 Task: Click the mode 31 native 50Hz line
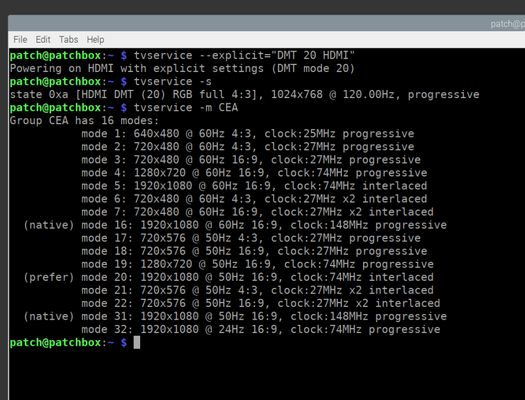[x=235, y=316]
